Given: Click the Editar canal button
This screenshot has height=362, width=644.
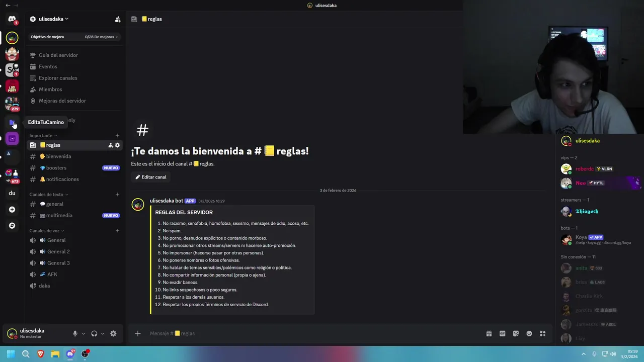Looking at the screenshot, I should (151, 177).
